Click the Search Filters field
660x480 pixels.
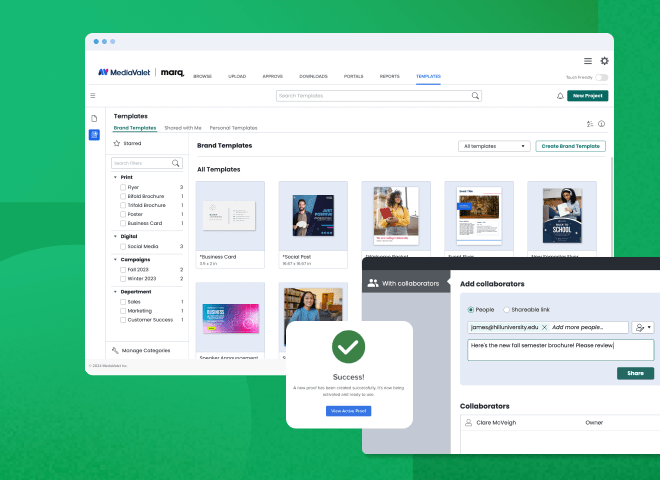click(147, 163)
